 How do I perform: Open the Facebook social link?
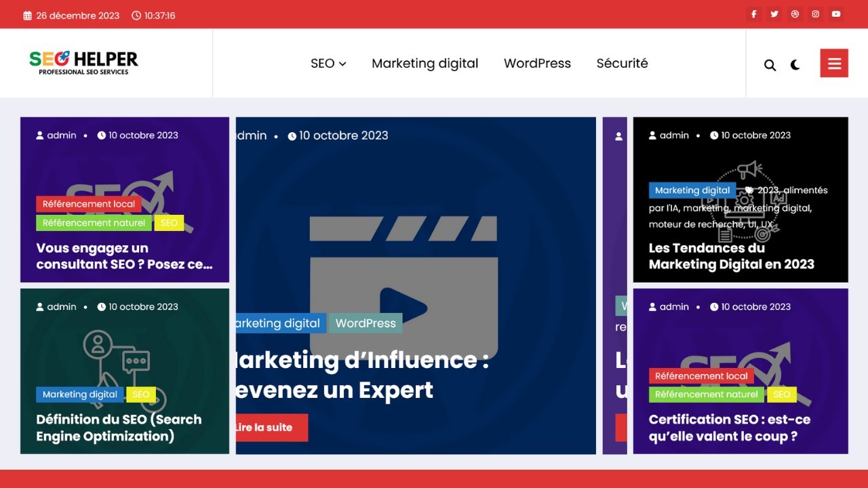pyautogui.click(x=753, y=14)
